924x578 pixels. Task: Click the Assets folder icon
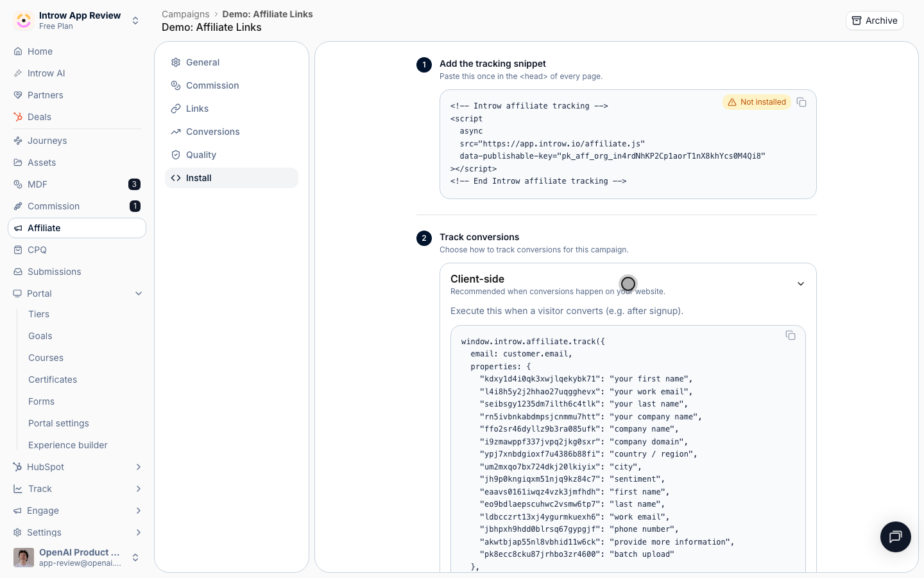pos(18,162)
